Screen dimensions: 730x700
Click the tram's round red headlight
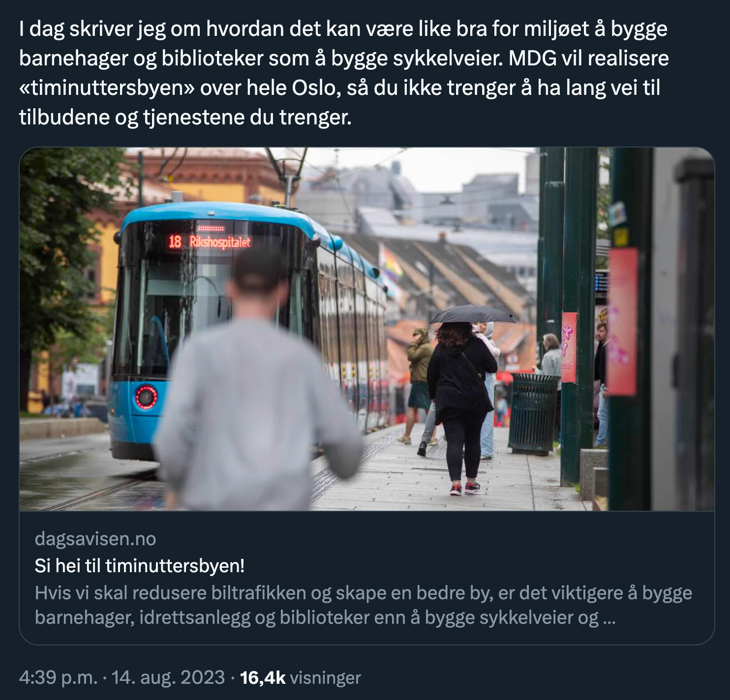[x=146, y=397]
